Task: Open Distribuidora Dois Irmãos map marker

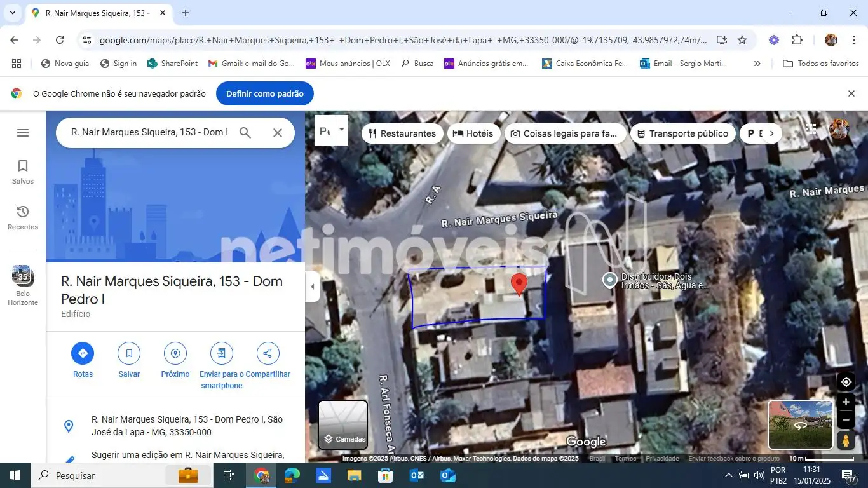Action: pos(610,280)
